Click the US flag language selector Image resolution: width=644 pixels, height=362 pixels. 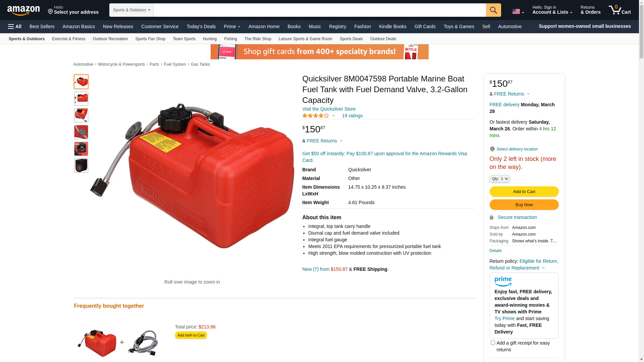(x=518, y=11)
